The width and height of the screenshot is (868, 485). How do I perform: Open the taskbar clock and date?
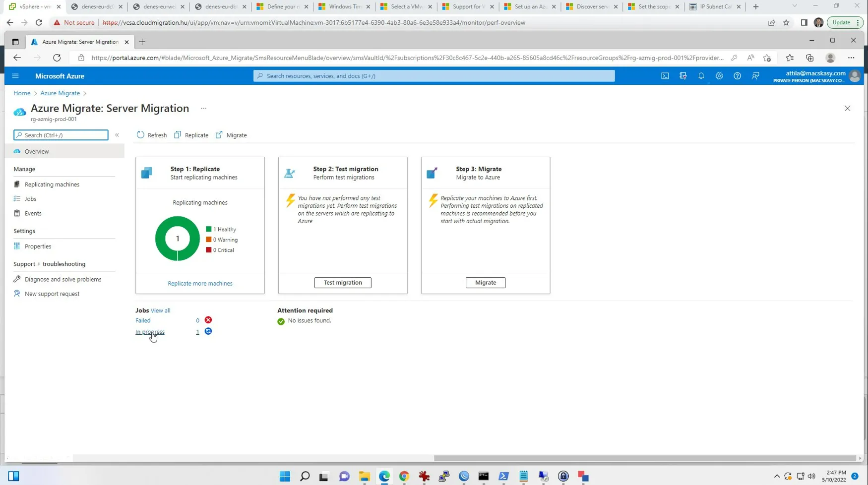pos(834,477)
